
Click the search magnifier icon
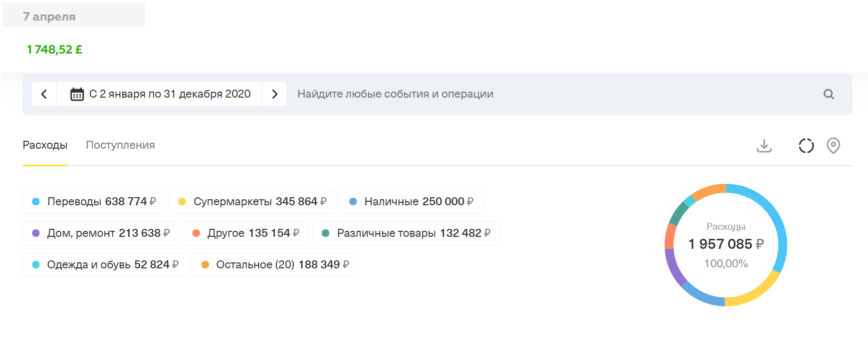coord(828,94)
